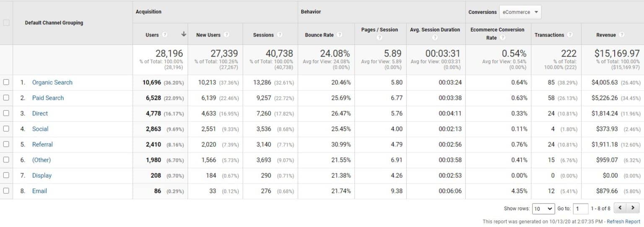Click the Revenue column help icon
This screenshot has width=644, height=227.
(x=622, y=35)
